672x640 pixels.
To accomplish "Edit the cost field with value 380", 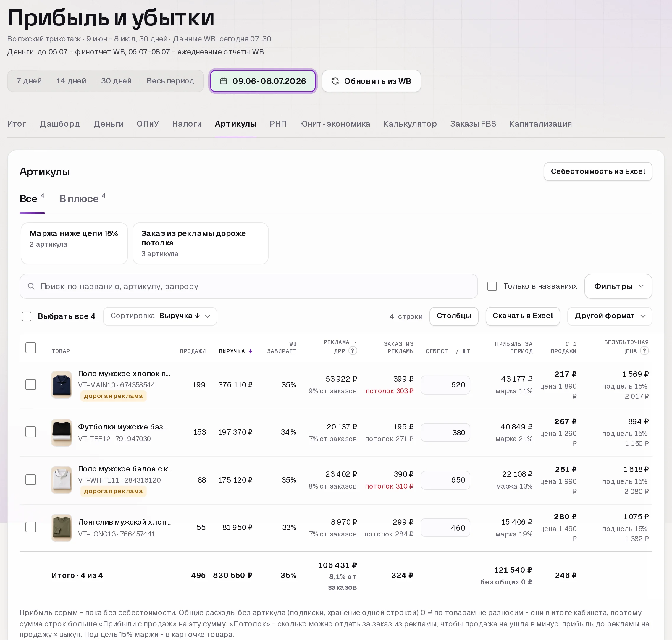I will [445, 432].
